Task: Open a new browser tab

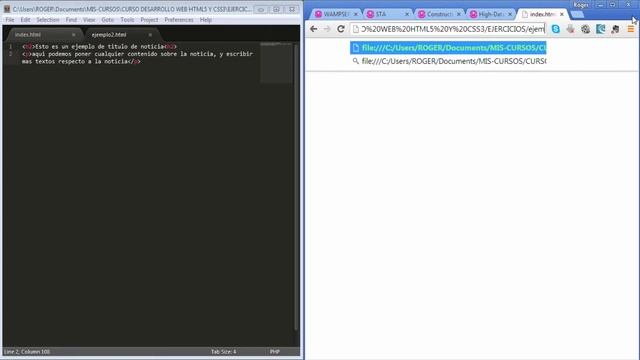Action: [577, 14]
